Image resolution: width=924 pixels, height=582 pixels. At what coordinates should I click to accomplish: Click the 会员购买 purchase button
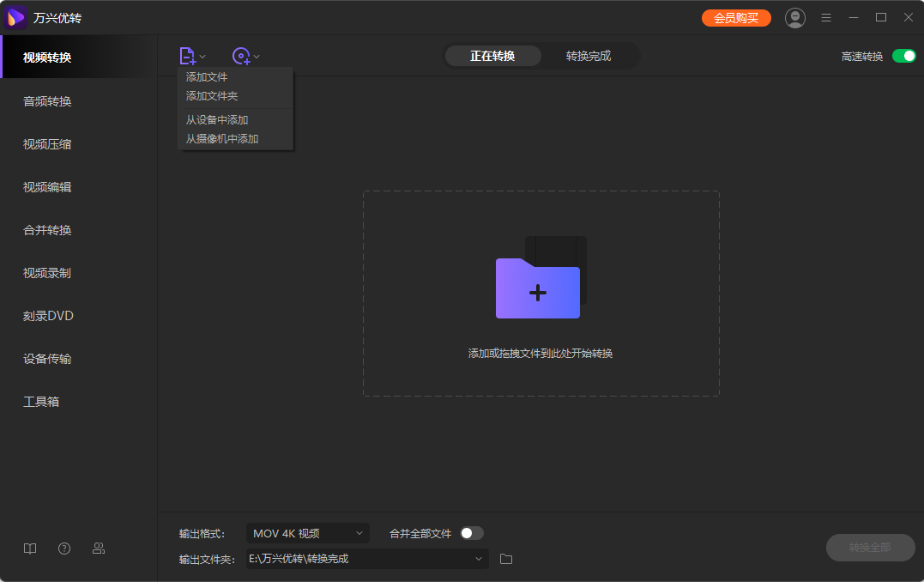[736, 17]
